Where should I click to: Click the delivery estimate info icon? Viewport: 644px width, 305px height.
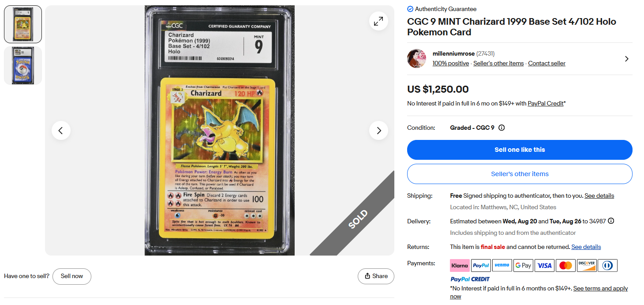pos(611,221)
